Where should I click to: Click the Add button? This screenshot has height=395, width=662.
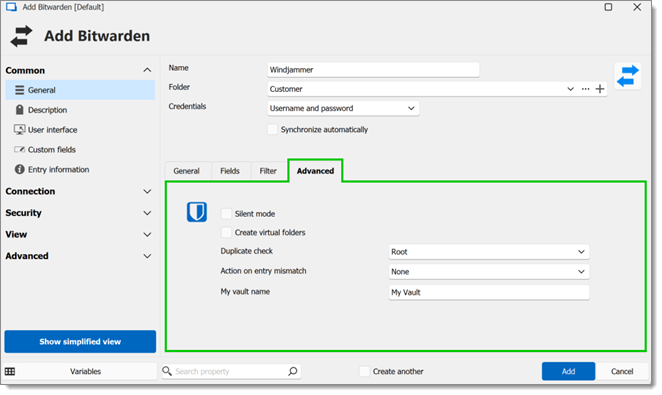coord(568,371)
